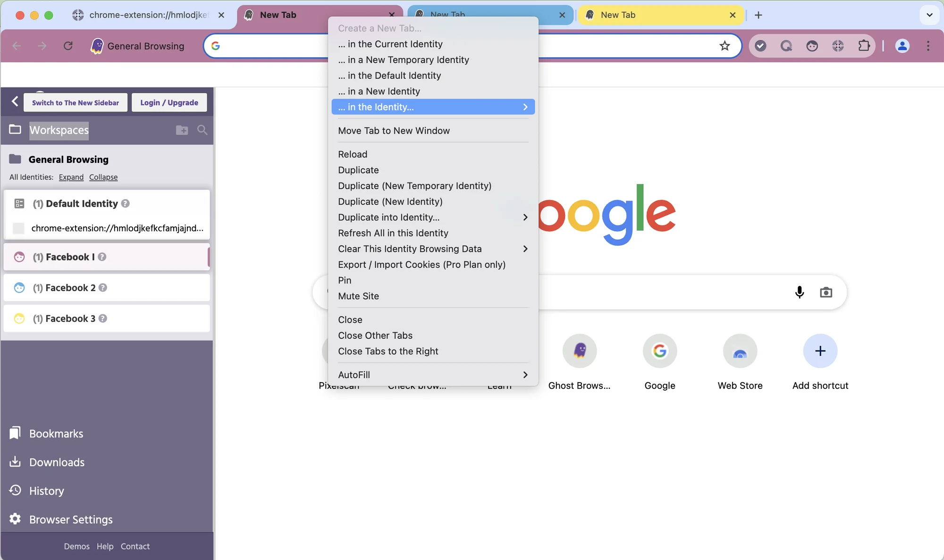Click the Facebook 3 help question mark
The width and height of the screenshot is (944, 560).
(x=103, y=318)
